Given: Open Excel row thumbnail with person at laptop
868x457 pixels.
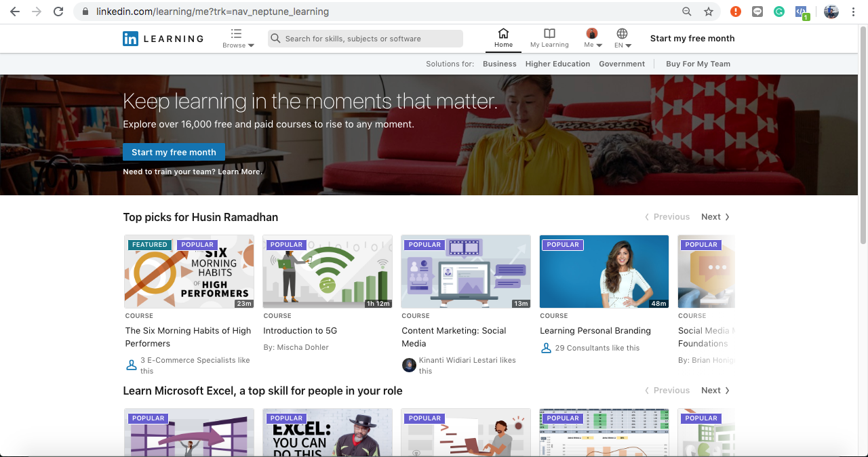Looking at the screenshot, I should pos(466,433).
